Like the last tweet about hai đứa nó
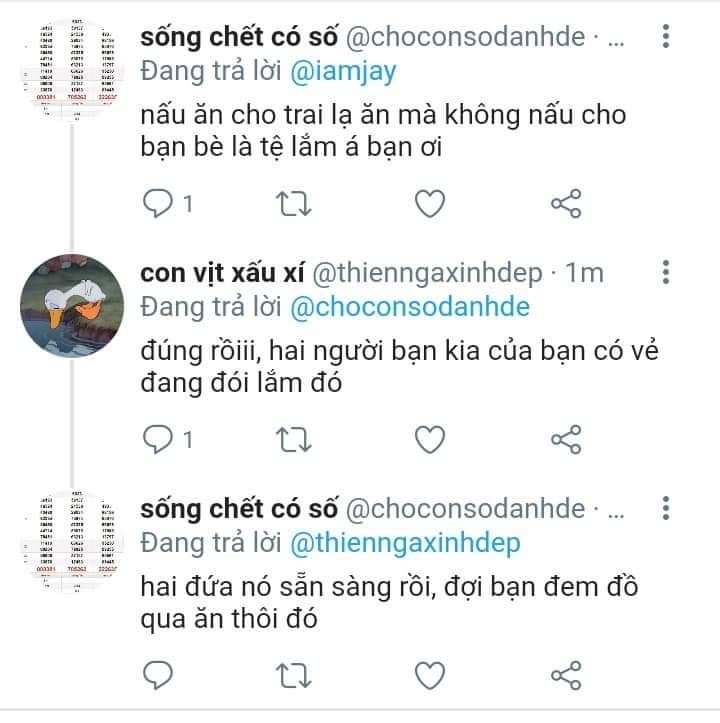This screenshot has height=723, width=720. (430, 676)
